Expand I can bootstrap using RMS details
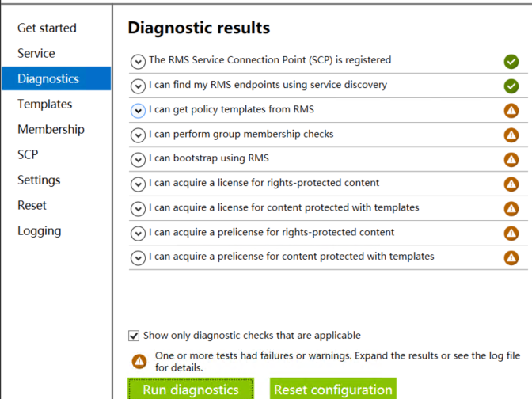Viewport: 532px width, 399px height. (138, 160)
